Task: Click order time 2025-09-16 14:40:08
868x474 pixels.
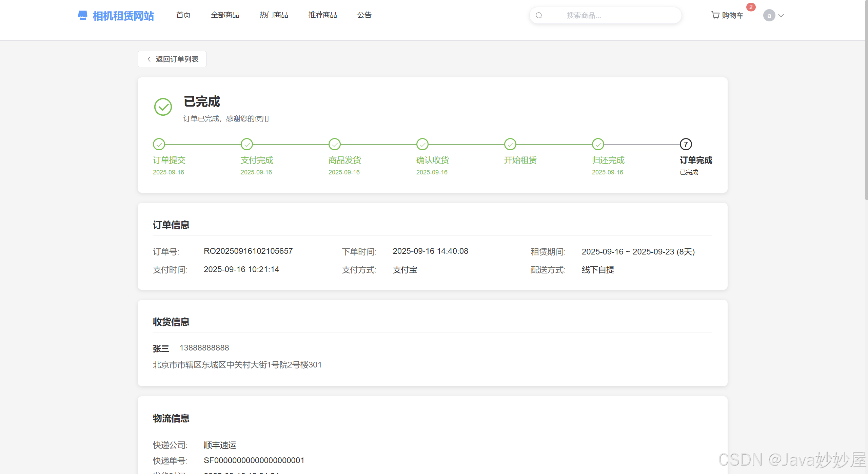Action: point(430,251)
